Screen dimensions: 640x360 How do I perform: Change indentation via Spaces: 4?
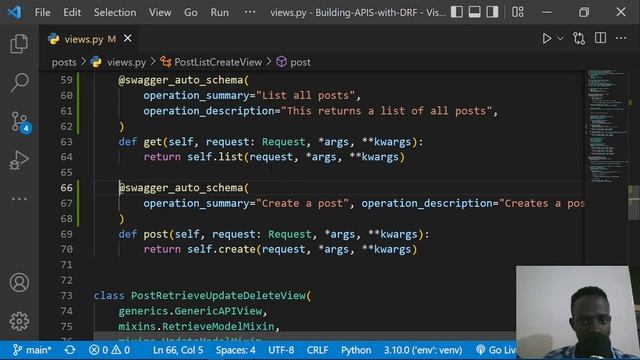point(236,350)
